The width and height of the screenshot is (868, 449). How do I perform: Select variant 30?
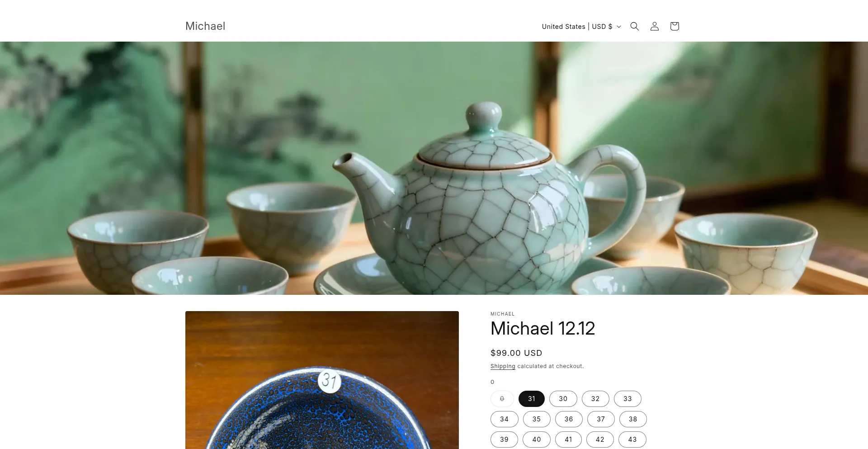pos(563,399)
